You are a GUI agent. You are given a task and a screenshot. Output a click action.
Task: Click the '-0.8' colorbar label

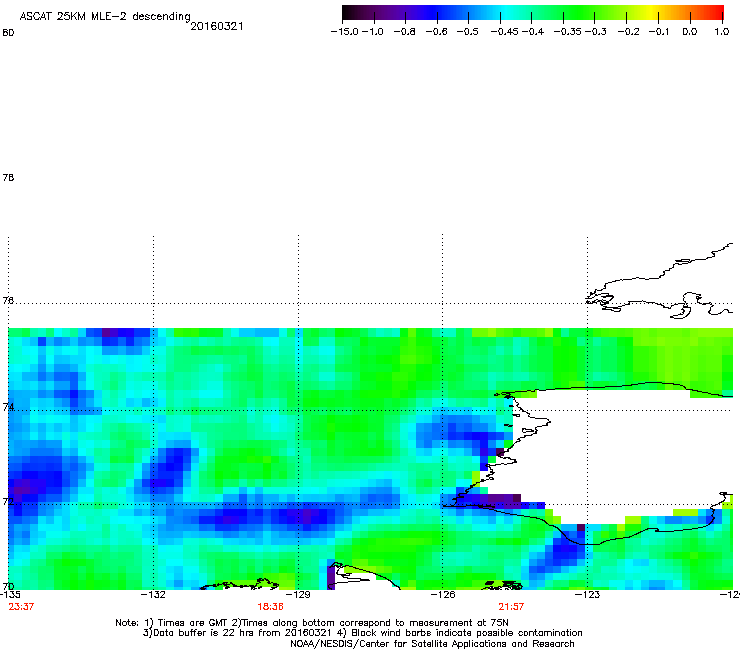(x=404, y=32)
